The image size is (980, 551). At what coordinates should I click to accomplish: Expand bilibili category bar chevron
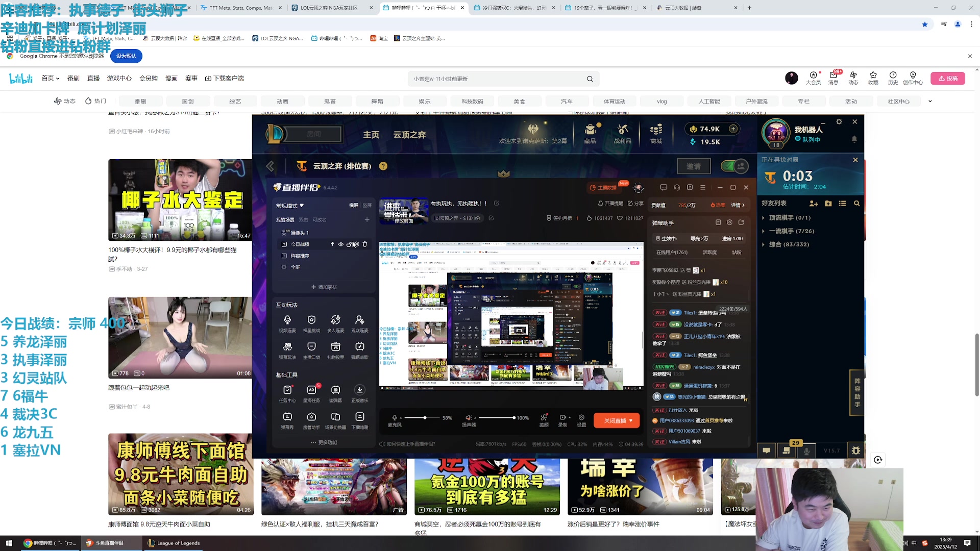pyautogui.click(x=930, y=102)
